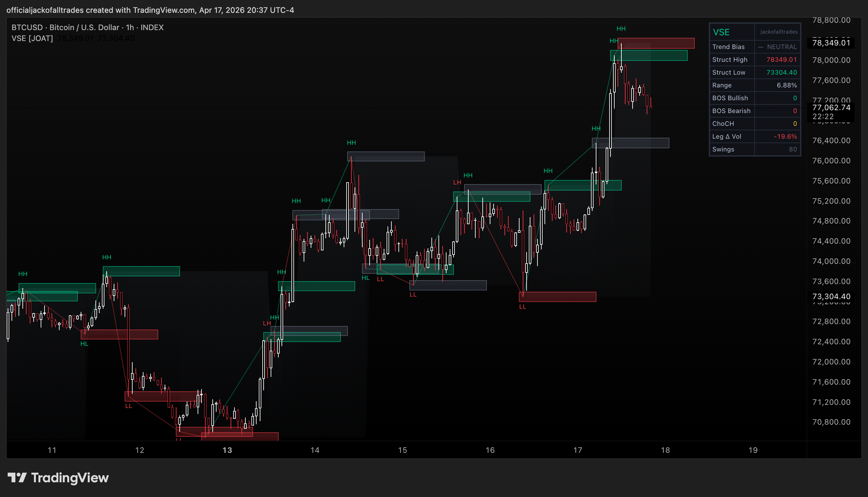Click the 78,000.00 price scale label

pyautogui.click(x=831, y=60)
